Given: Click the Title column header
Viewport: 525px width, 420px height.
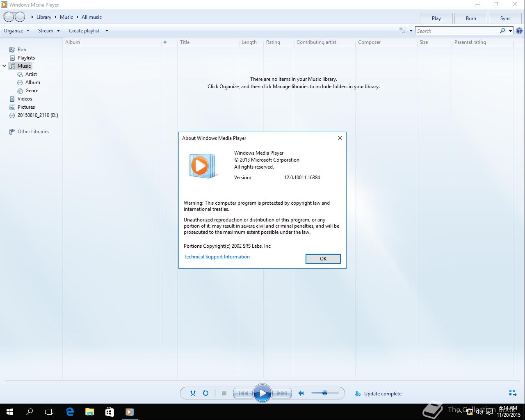Looking at the screenshot, I should [x=208, y=42].
